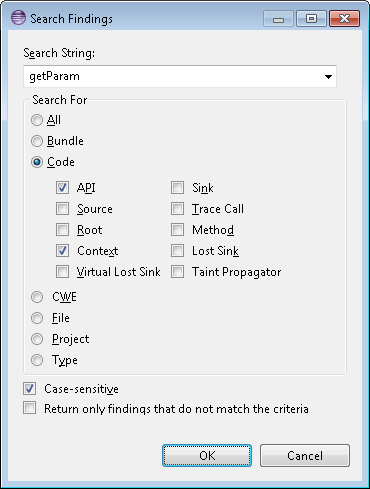Open the Search String history dropdown arrow
This screenshot has height=489, width=370.
[x=328, y=77]
